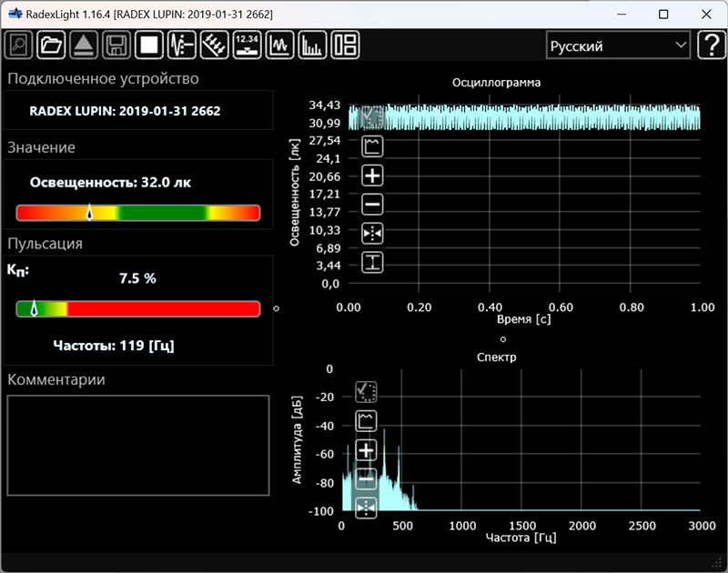Open a saved file via folder icon

pos(52,45)
